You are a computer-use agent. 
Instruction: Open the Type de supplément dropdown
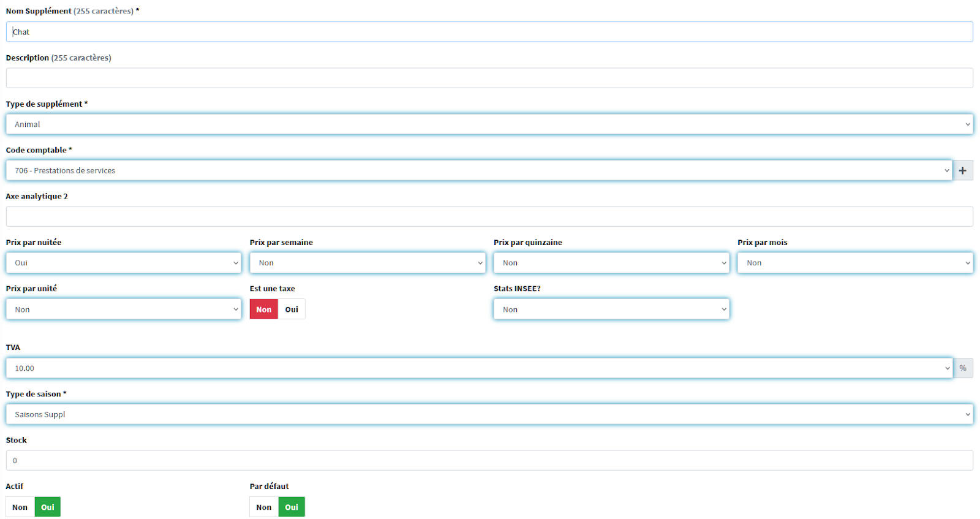(489, 124)
